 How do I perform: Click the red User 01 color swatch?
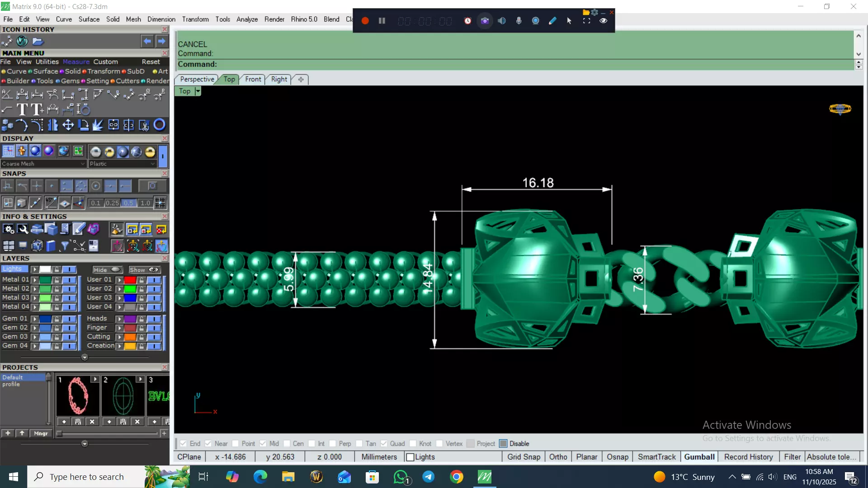pyautogui.click(x=130, y=280)
